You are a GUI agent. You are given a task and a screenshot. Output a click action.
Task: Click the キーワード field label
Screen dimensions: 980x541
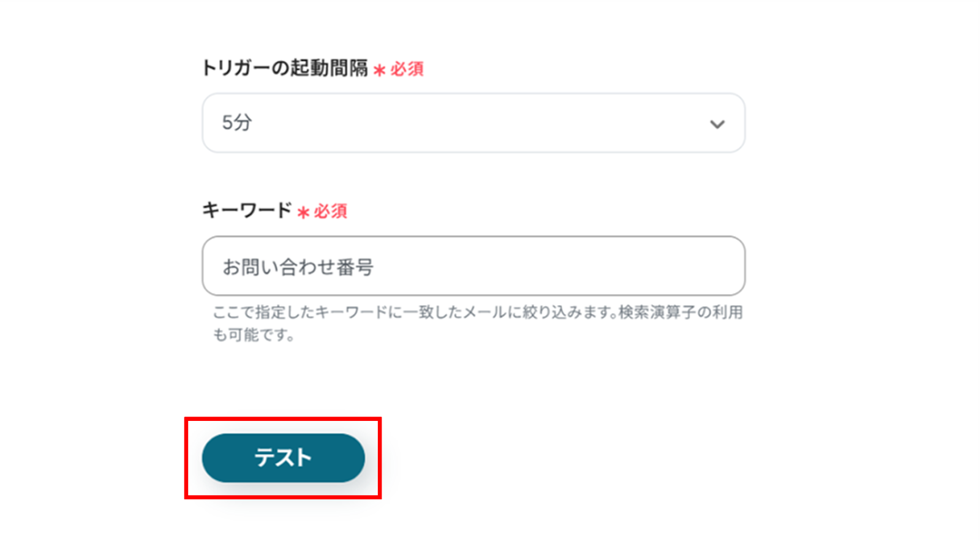point(247,211)
